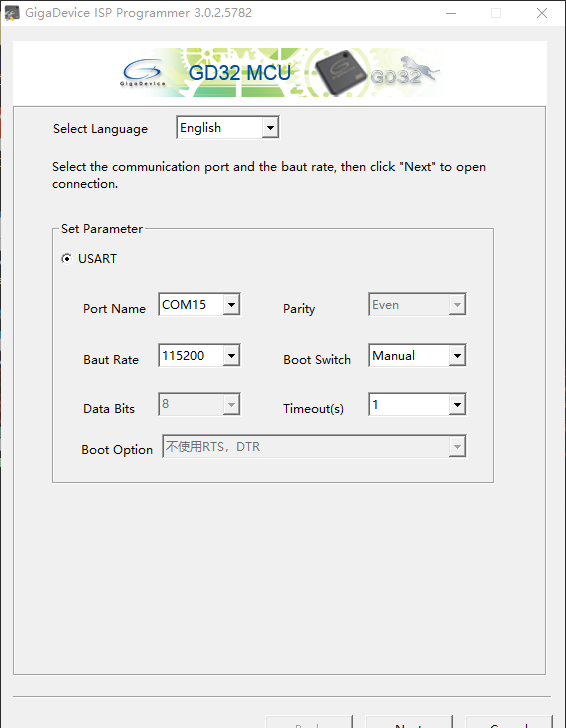
Task: Click the 'Parity' label
Action: click(299, 309)
